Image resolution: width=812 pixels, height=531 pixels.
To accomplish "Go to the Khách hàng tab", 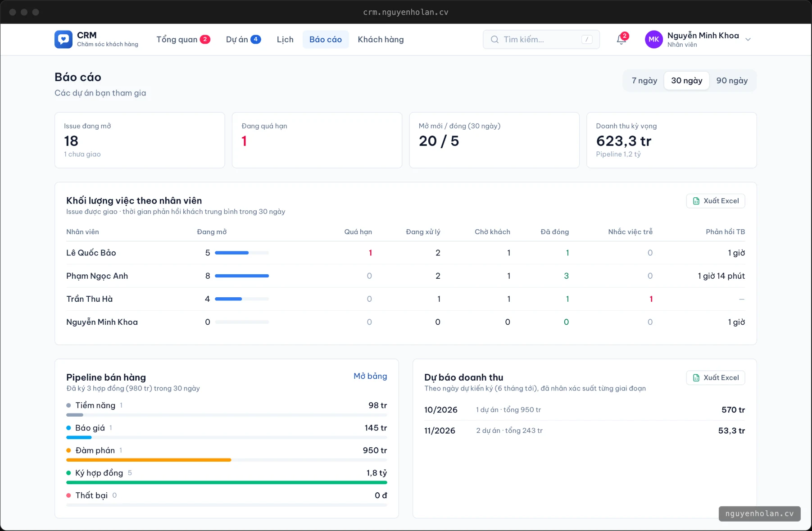I will 381,40.
